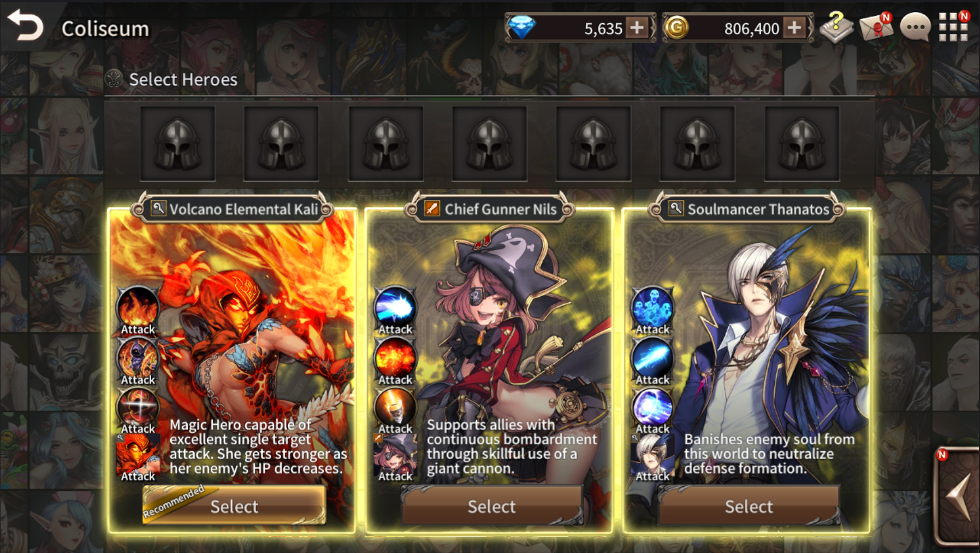Click the first empty hero helmet slot
Viewport: 980px width, 553px height.
(x=177, y=144)
